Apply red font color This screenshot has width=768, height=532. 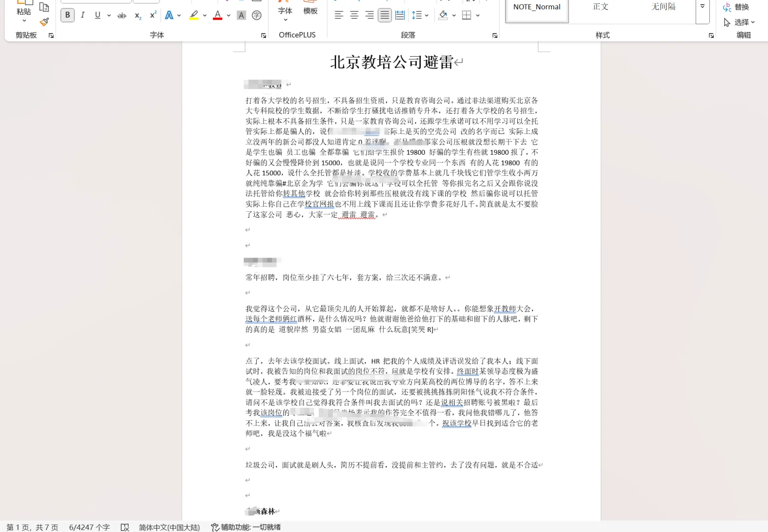pos(218,15)
